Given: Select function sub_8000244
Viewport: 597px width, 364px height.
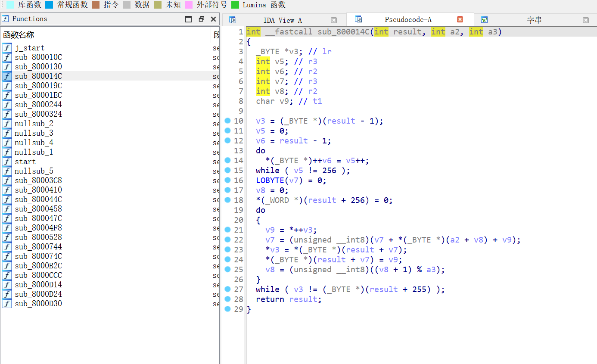Looking at the screenshot, I should click(x=110, y=105).
